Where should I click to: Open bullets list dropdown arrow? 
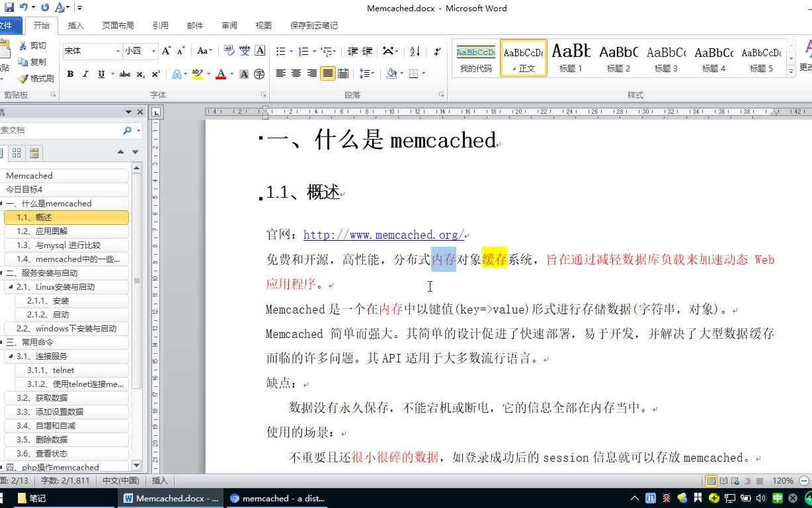[x=290, y=51]
